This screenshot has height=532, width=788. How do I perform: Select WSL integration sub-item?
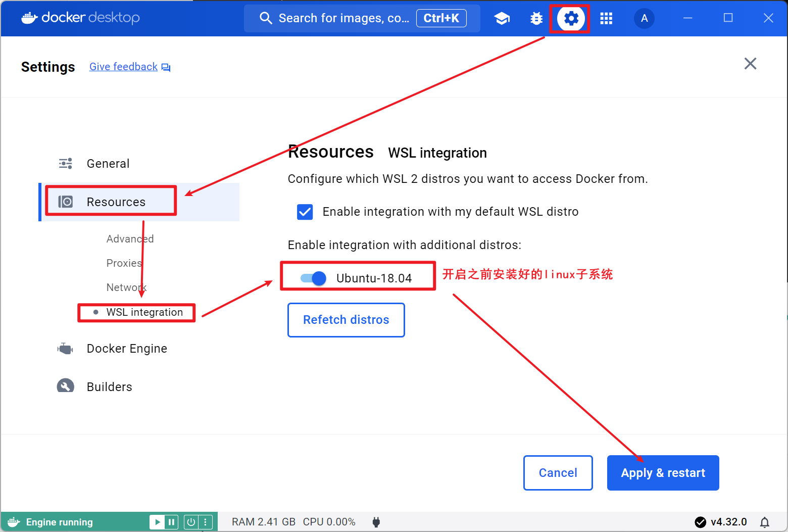pos(144,312)
